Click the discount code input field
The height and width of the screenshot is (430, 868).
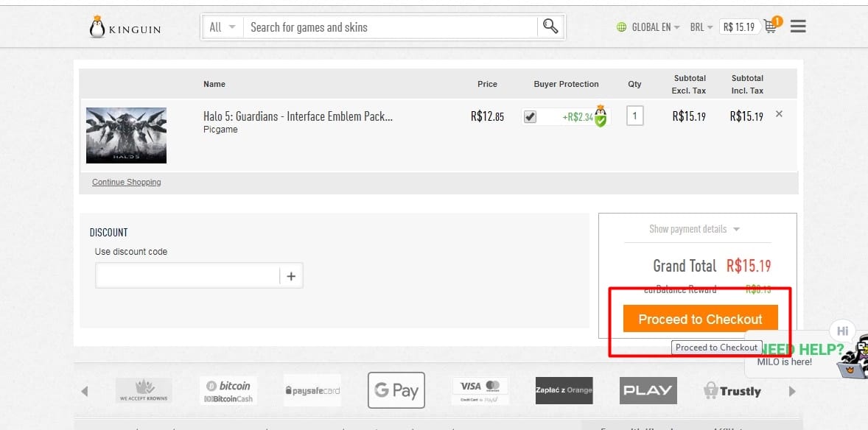coord(188,275)
